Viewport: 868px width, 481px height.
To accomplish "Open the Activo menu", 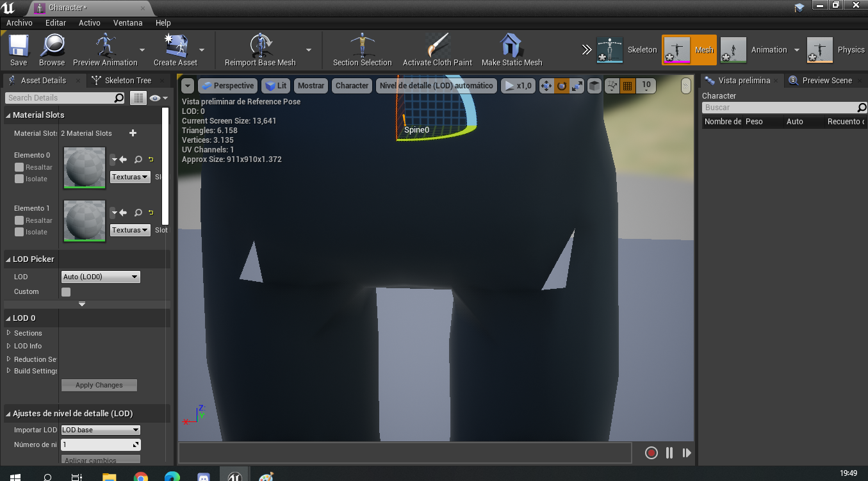I will pyautogui.click(x=90, y=23).
